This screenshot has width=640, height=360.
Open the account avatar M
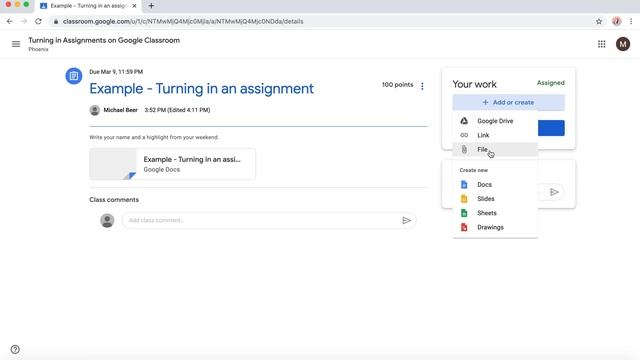pyautogui.click(x=623, y=44)
